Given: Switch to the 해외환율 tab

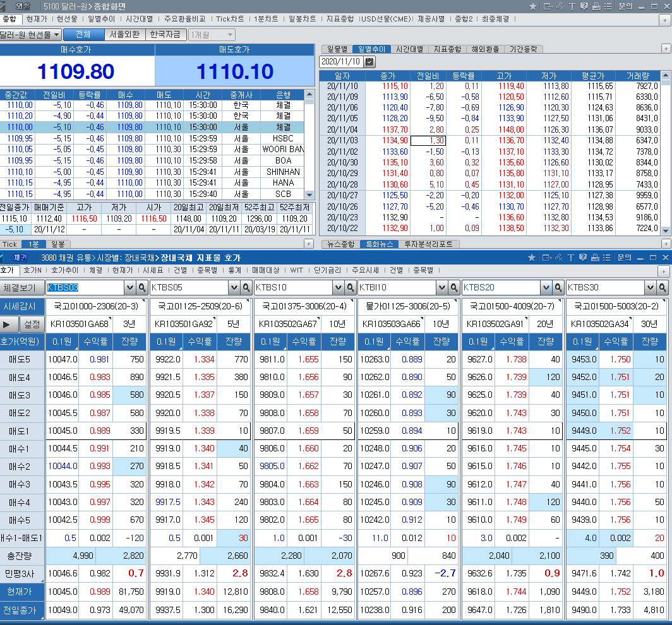Looking at the screenshot, I should pos(485,49).
